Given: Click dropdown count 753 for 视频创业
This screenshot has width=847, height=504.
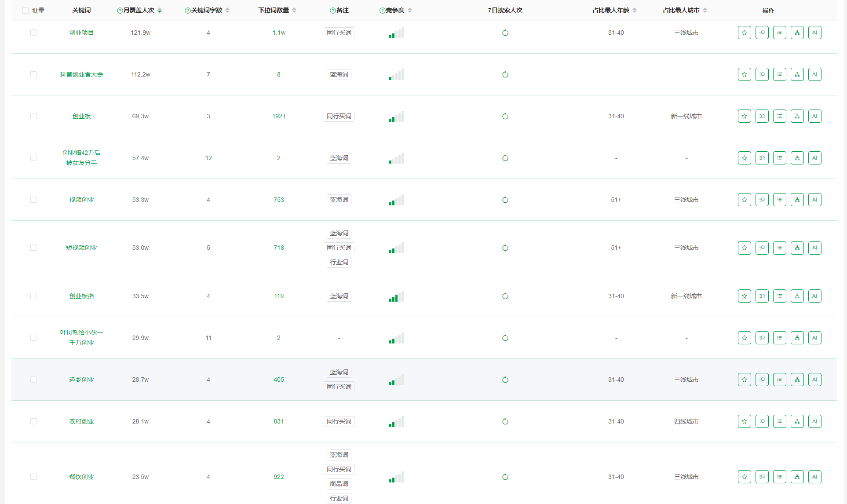Looking at the screenshot, I should click(279, 200).
